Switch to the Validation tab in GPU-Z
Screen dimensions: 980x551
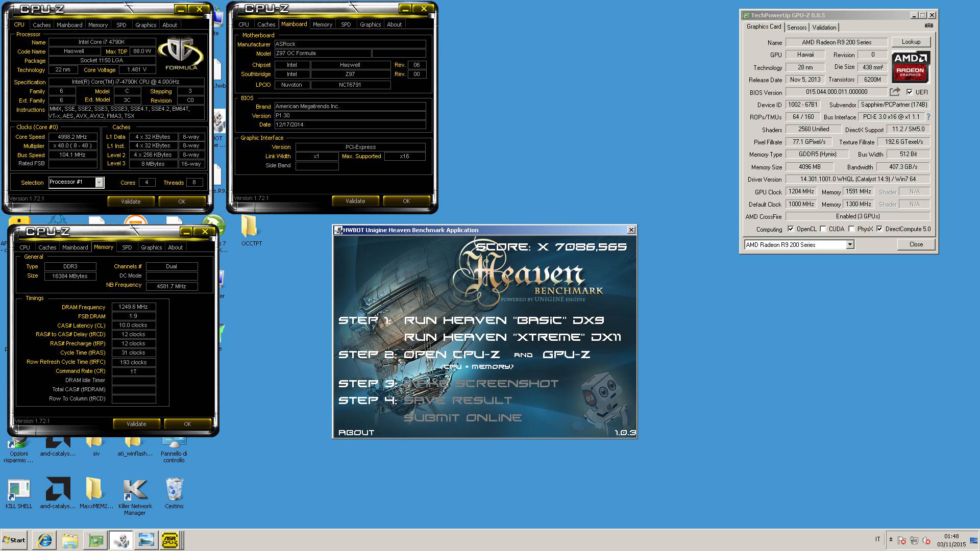(824, 28)
